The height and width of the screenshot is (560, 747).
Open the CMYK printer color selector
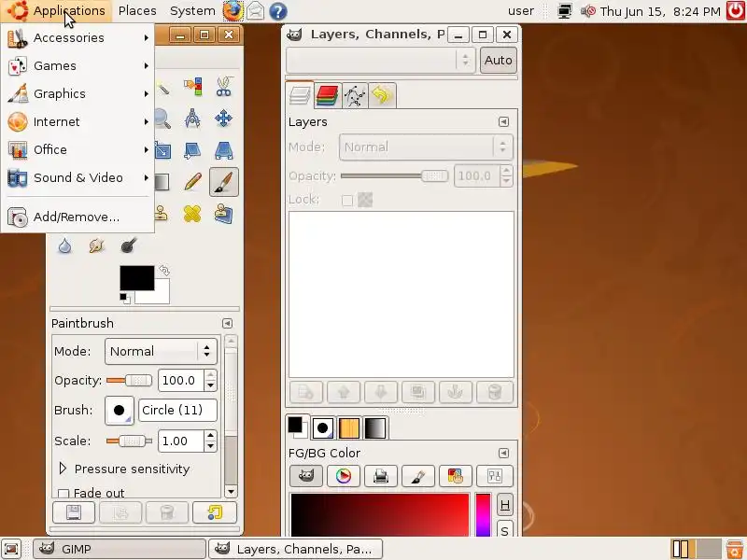point(381,476)
